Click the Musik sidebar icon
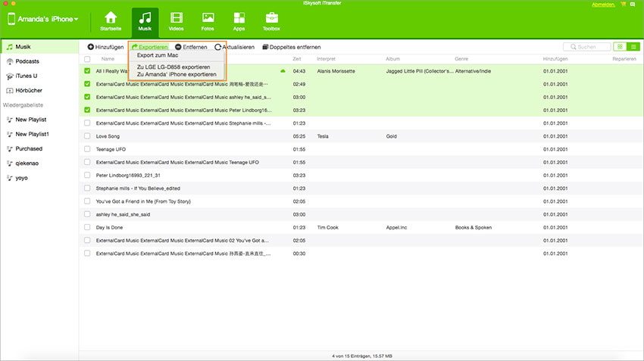Image resolution: width=644 pixels, height=361 pixels. (9, 47)
